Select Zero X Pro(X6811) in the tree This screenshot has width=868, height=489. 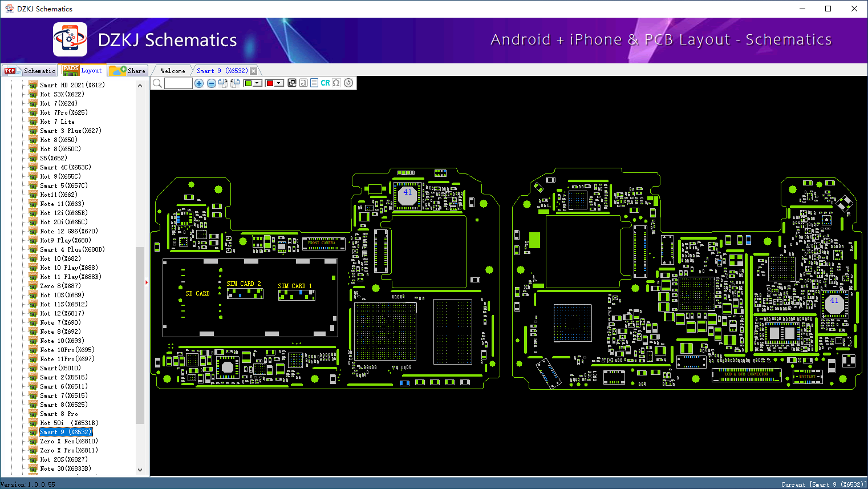pos(69,450)
